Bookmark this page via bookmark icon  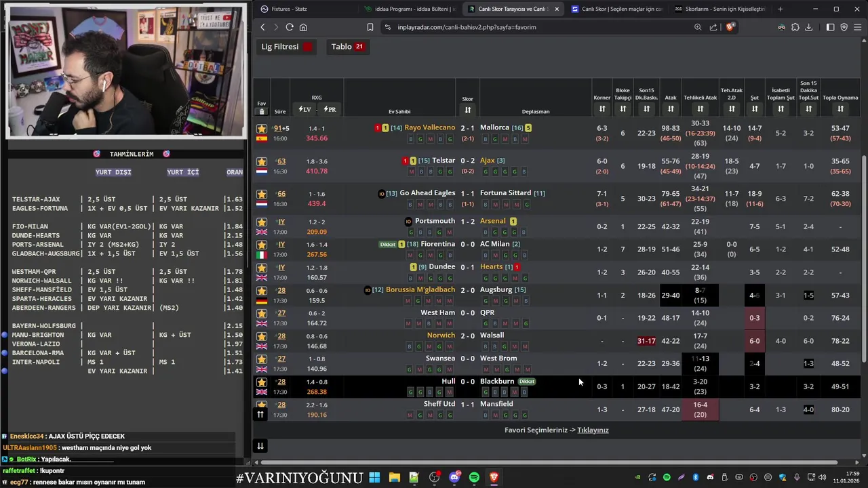pos(370,27)
